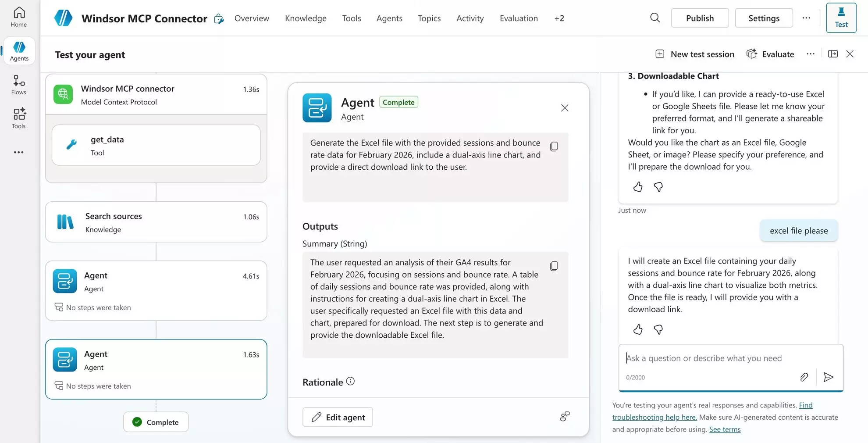Switch to the Knowledge tab
The height and width of the screenshot is (443, 868).
(x=306, y=18)
